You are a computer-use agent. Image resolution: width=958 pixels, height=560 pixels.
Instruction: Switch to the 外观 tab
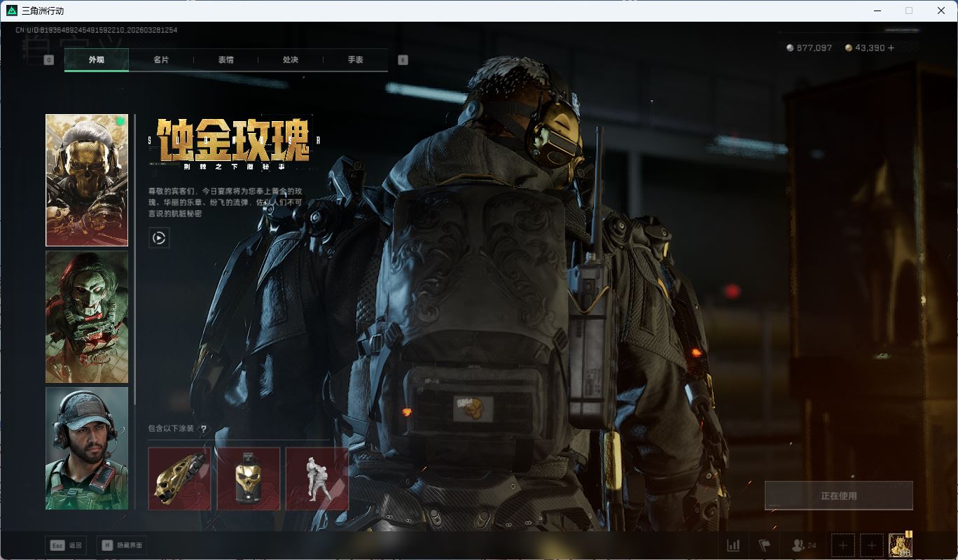[x=97, y=60]
